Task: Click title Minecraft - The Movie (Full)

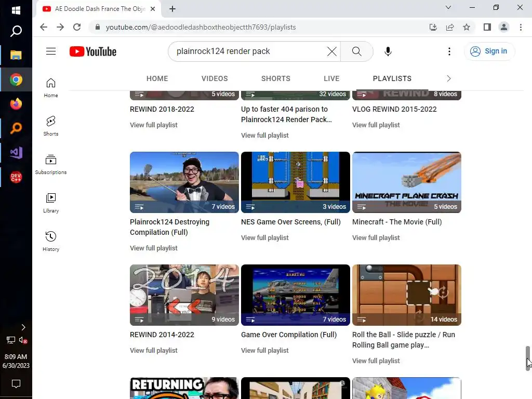Action: tap(397, 222)
